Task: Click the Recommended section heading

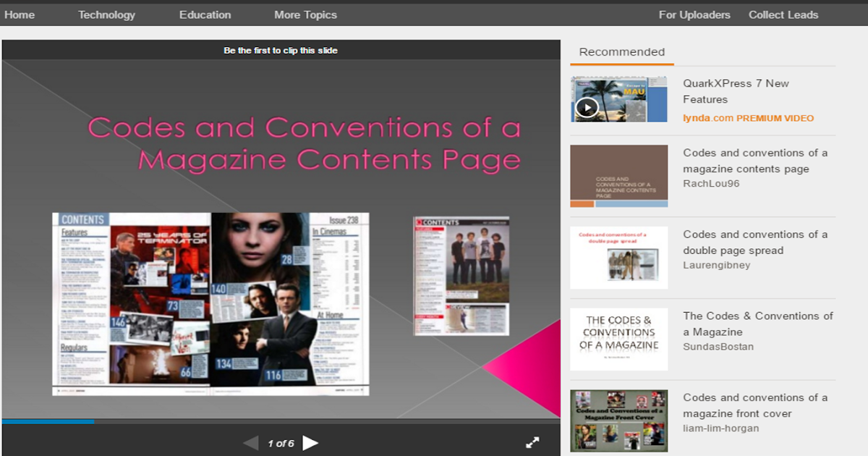Action: coord(622,51)
